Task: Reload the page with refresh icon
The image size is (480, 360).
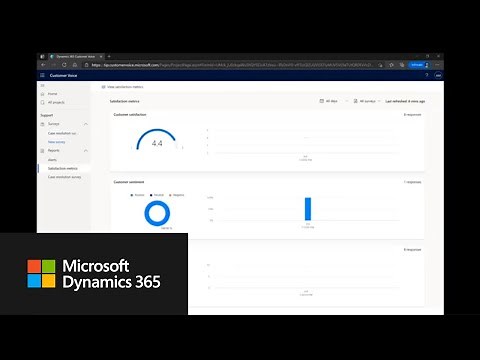Action: [x=64, y=65]
